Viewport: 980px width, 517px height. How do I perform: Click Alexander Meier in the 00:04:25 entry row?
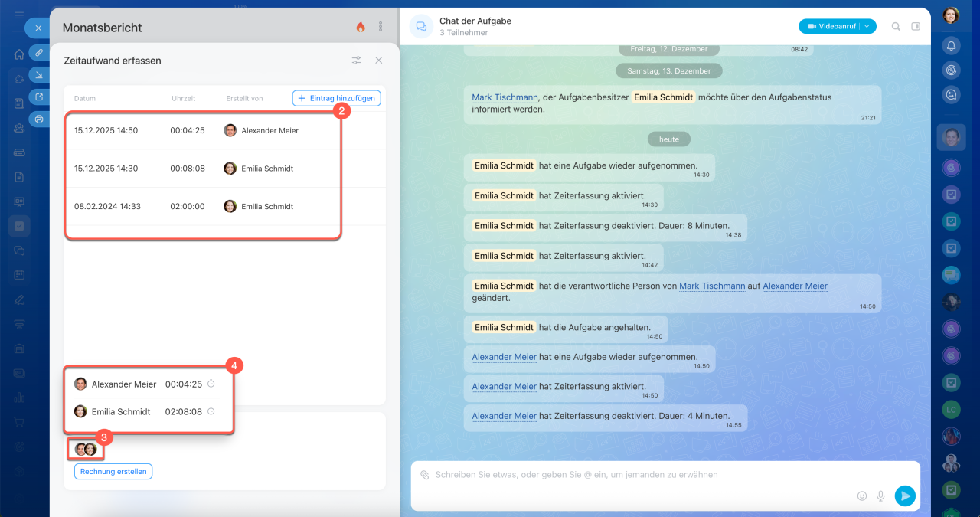[269, 130]
